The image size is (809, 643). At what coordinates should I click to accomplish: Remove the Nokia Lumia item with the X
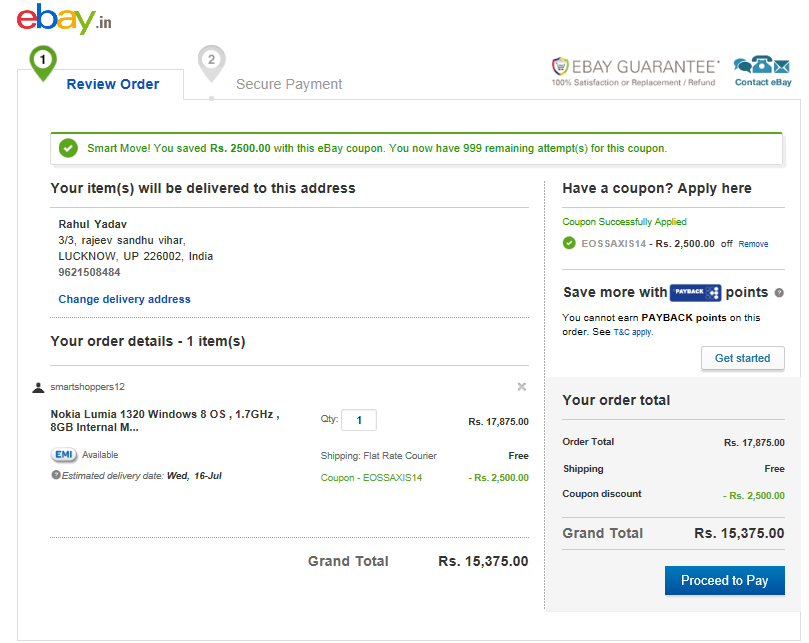click(x=522, y=387)
